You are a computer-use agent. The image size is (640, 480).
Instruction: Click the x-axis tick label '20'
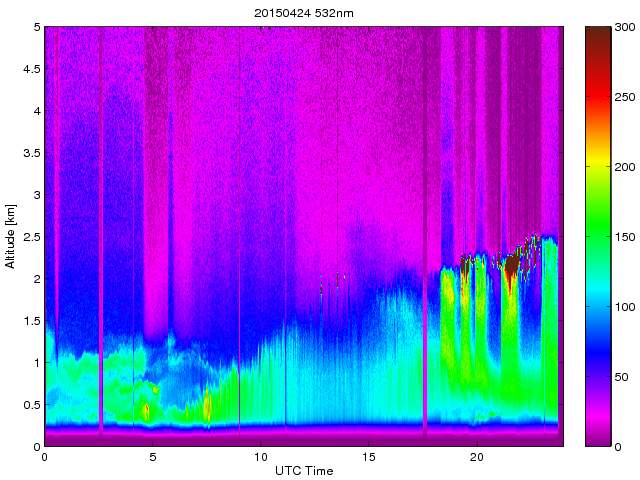pos(476,457)
